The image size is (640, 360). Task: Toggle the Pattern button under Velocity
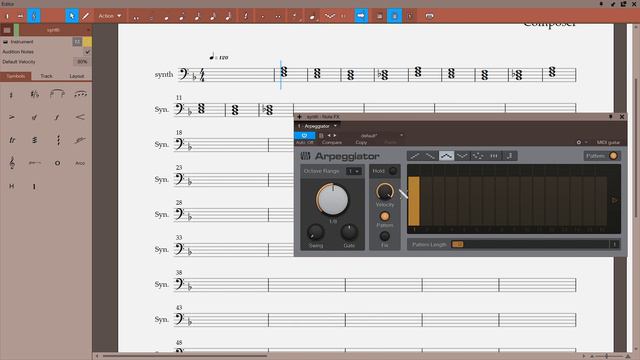tap(384, 216)
